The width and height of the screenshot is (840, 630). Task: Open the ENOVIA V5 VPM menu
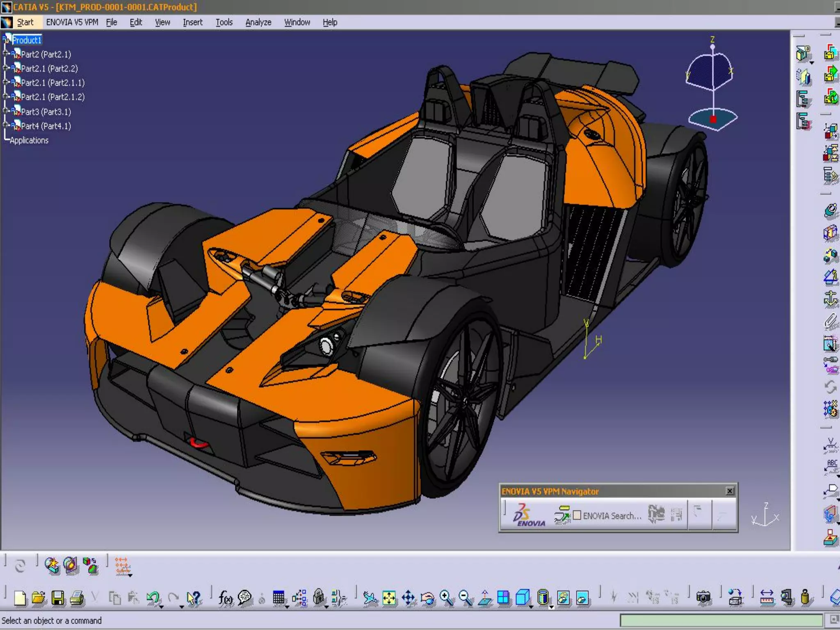72,22
